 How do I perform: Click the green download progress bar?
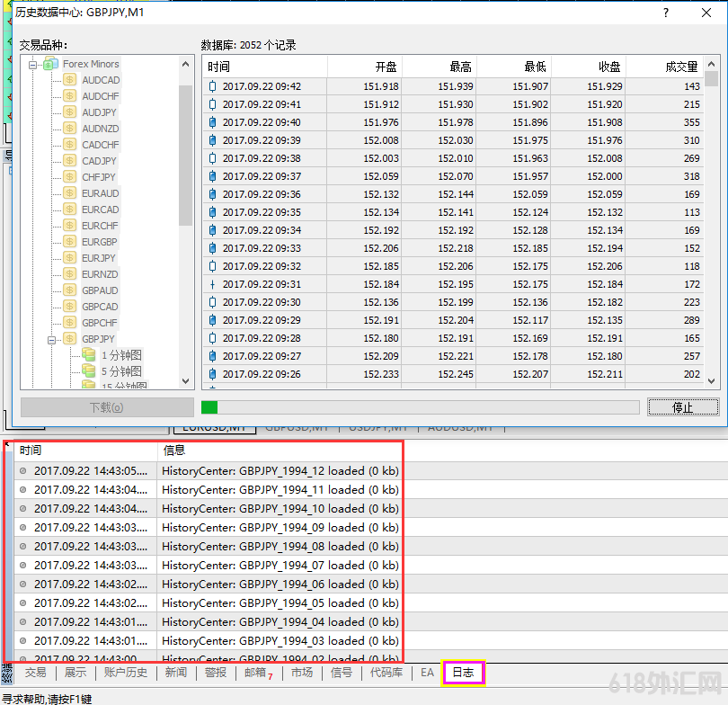point(209,407)
